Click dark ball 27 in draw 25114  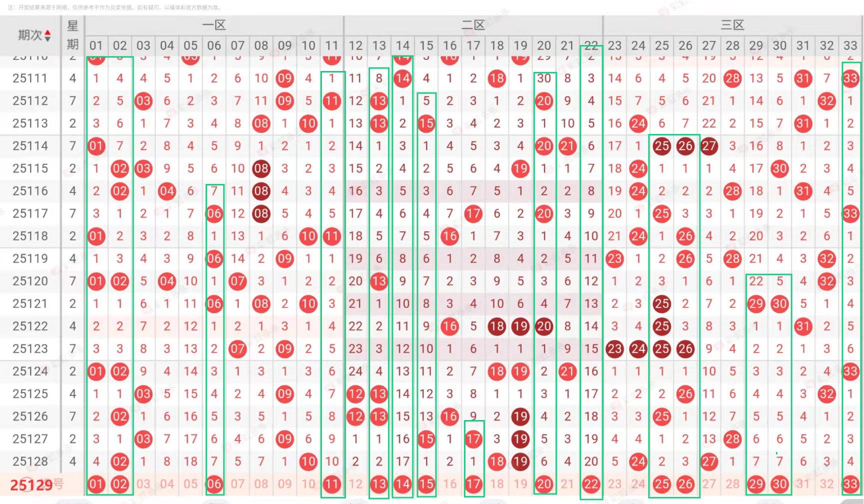point(709,146)
